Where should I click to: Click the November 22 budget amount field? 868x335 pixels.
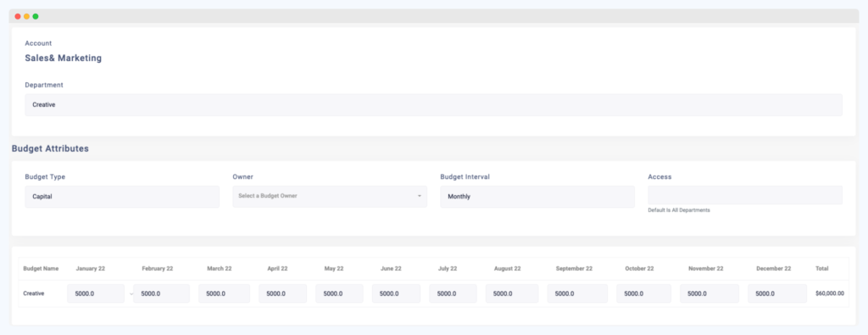click(x=709, y=293)
